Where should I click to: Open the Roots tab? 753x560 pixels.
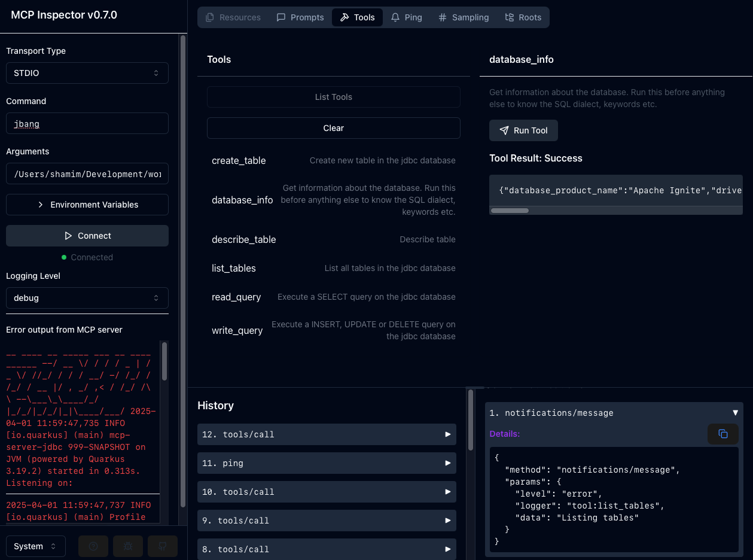[x=523, y=17]
